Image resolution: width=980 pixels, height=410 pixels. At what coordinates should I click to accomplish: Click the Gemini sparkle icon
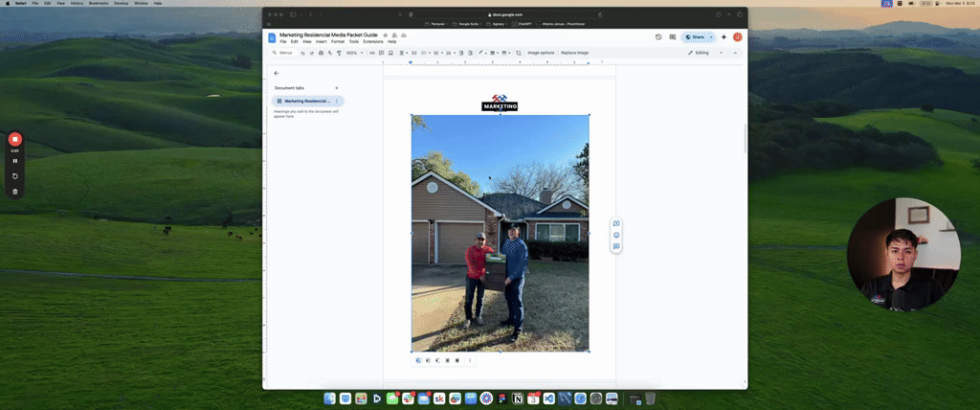point(724,37)
